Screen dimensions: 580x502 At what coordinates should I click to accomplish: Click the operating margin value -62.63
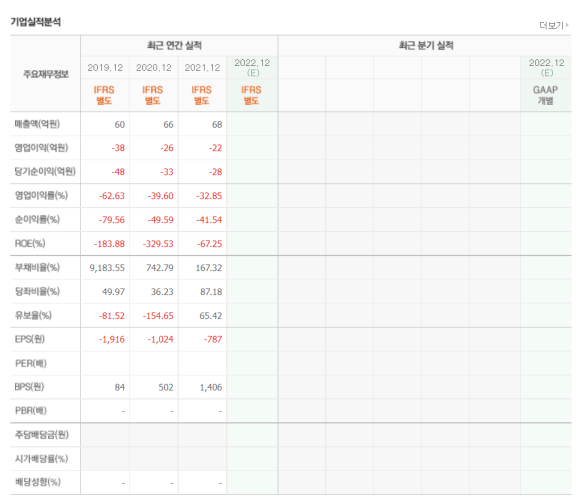point(112,196)
